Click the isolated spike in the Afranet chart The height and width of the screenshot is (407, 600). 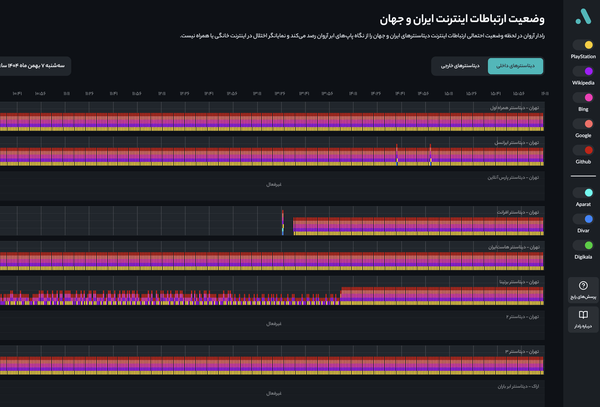point(283,222)
